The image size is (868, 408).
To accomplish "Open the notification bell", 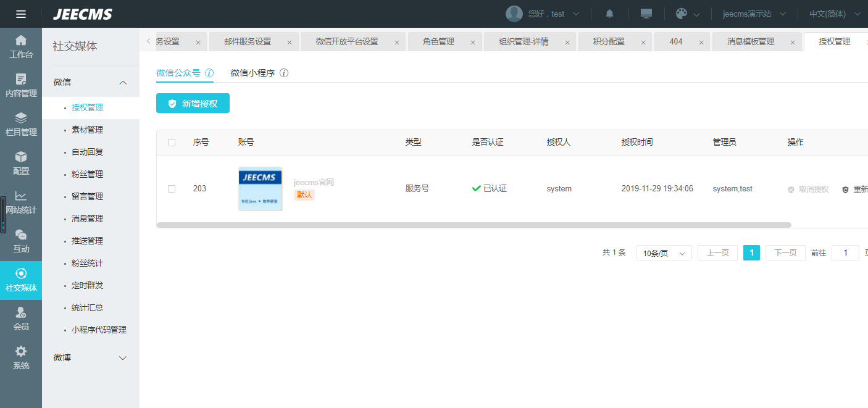I will tap(609, 14).
